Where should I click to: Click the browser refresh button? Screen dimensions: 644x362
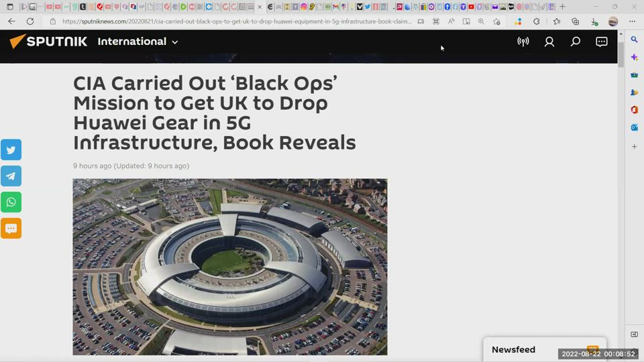30,21
